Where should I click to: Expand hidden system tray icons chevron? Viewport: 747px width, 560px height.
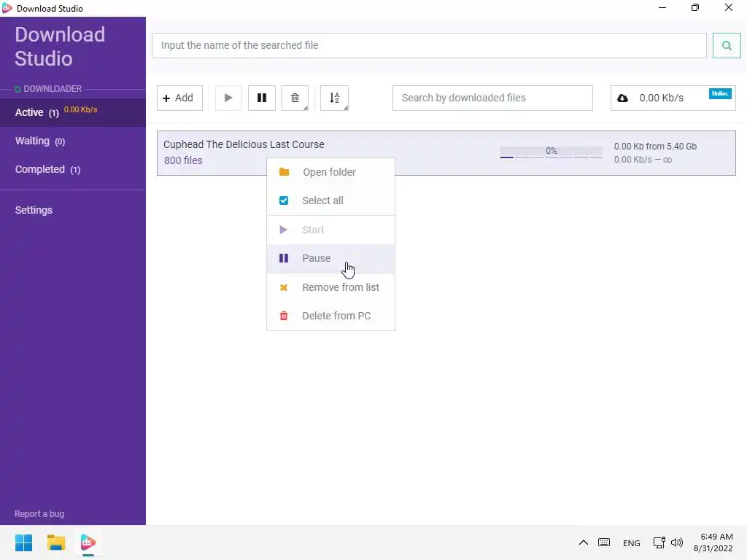click(x=584, y=542)
